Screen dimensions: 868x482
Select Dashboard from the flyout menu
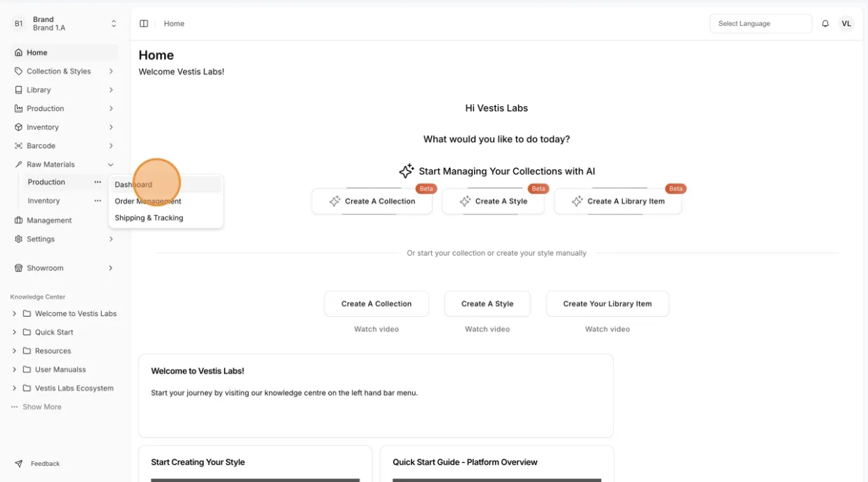point(166,185)
